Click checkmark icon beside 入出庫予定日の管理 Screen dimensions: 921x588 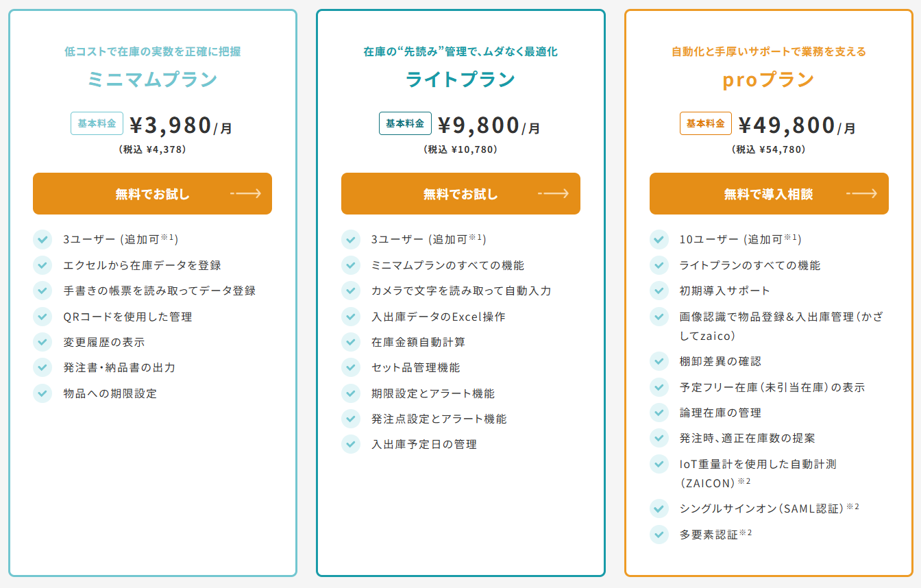(x=351, y=444)
